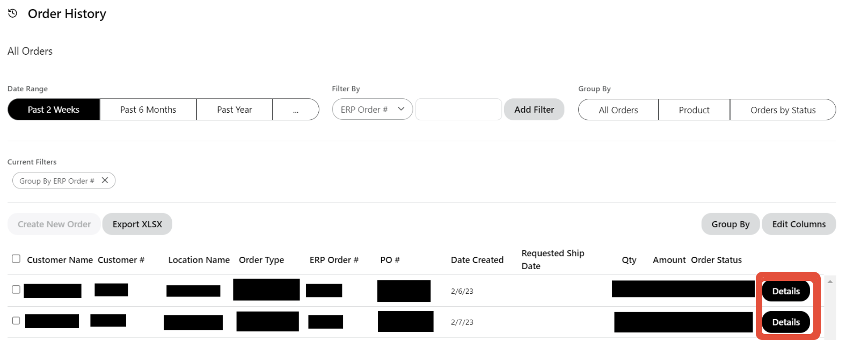868x340 pixels.
Task: Open Edit Columns settings
Action: (x=799, y=224)
